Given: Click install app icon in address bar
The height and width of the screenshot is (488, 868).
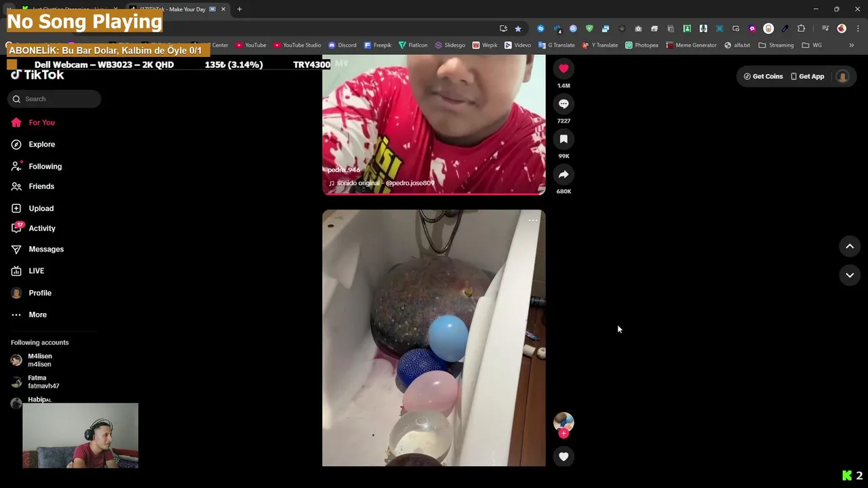Looking at the screenshot, I should 503,28.
